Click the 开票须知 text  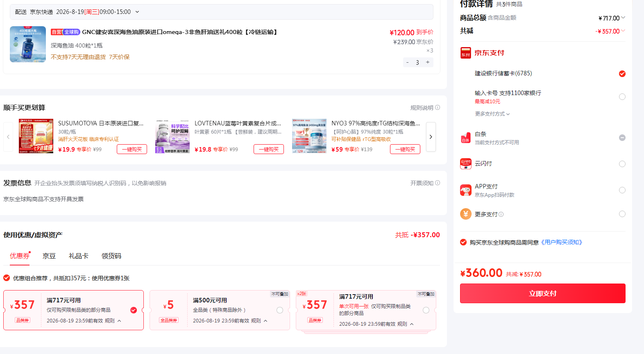coord(422,183)
